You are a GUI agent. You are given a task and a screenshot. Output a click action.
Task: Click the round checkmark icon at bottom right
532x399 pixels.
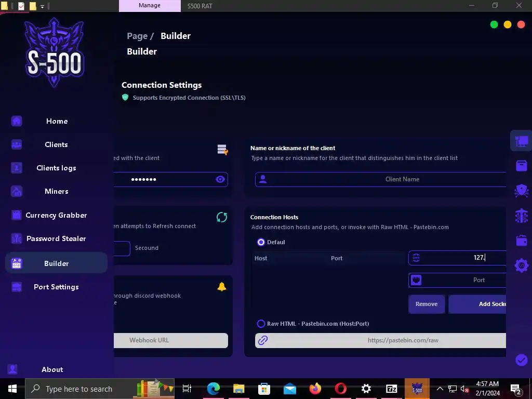pyautogui.click(x=522, y=360)
